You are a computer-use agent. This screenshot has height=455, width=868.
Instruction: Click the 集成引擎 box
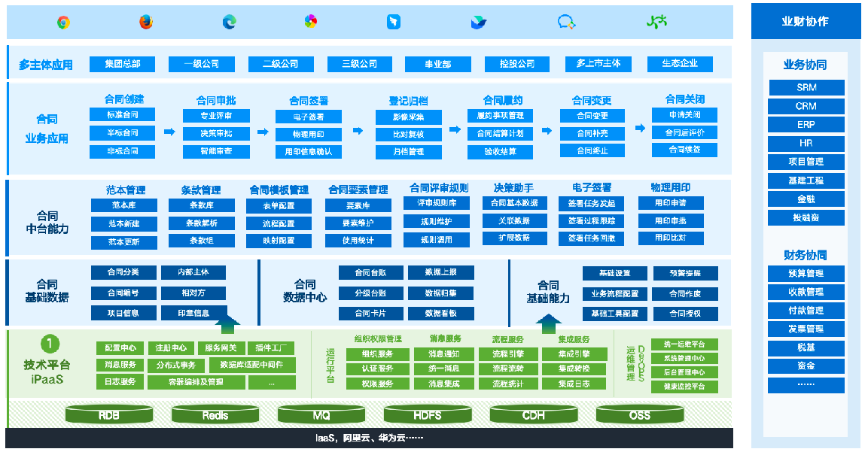pyautogui.click(x=574, y=353)
